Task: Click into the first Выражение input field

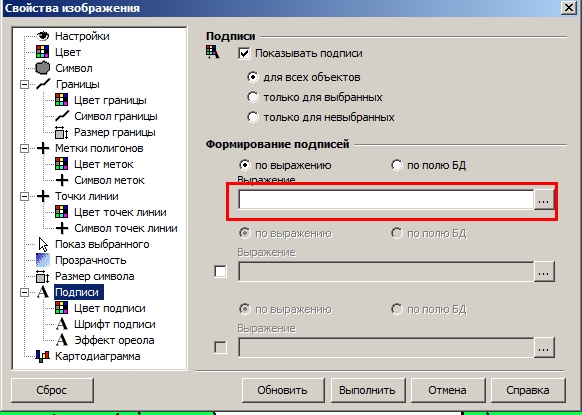Action: pyautogui.click(x=386, y=200)
